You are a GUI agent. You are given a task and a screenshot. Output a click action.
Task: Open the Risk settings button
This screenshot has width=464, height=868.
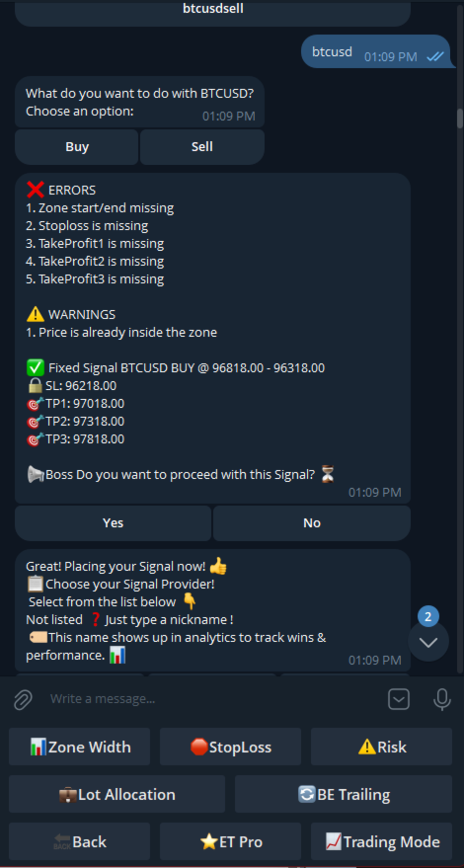click(x=381, y=747)
